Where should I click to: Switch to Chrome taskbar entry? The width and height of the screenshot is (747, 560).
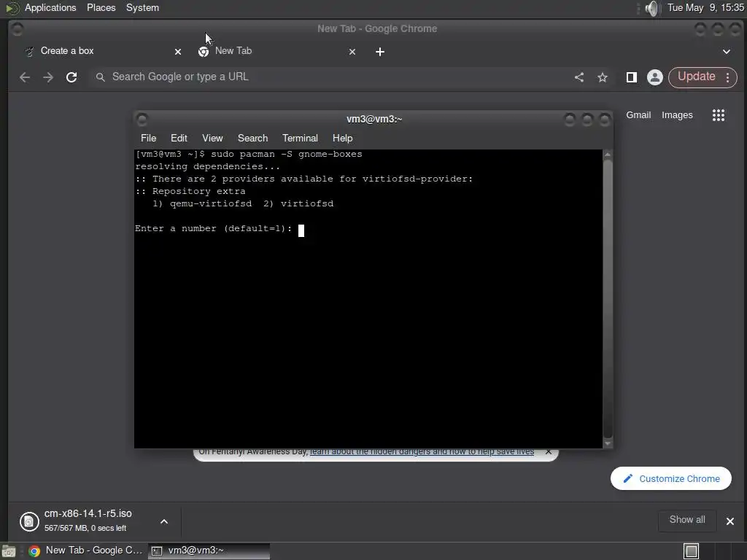coord(86,551)
